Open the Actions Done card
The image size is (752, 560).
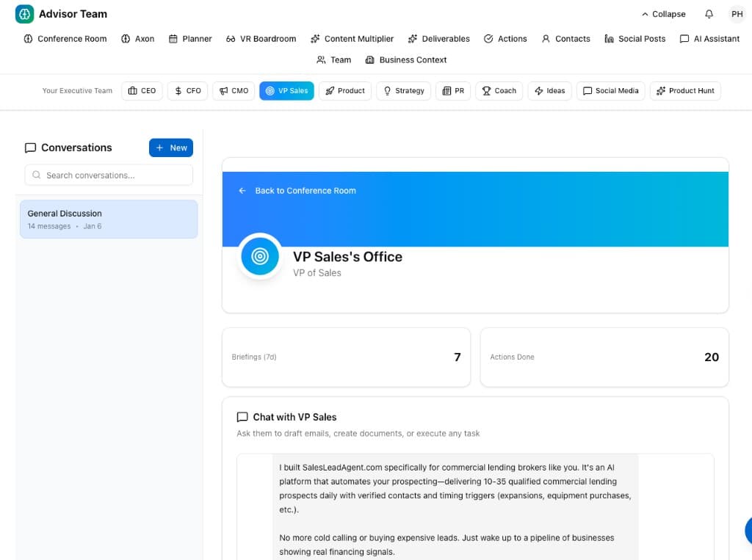[604, 357]
